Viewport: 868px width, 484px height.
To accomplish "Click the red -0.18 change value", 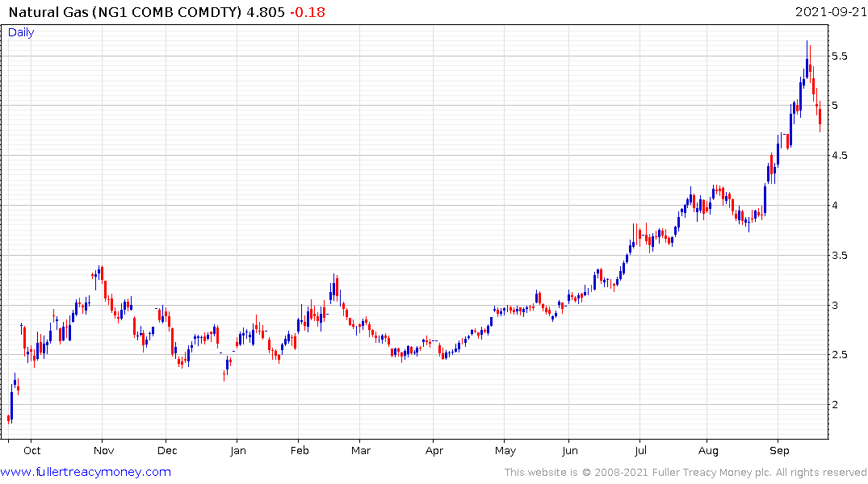I will coord(308,12).
